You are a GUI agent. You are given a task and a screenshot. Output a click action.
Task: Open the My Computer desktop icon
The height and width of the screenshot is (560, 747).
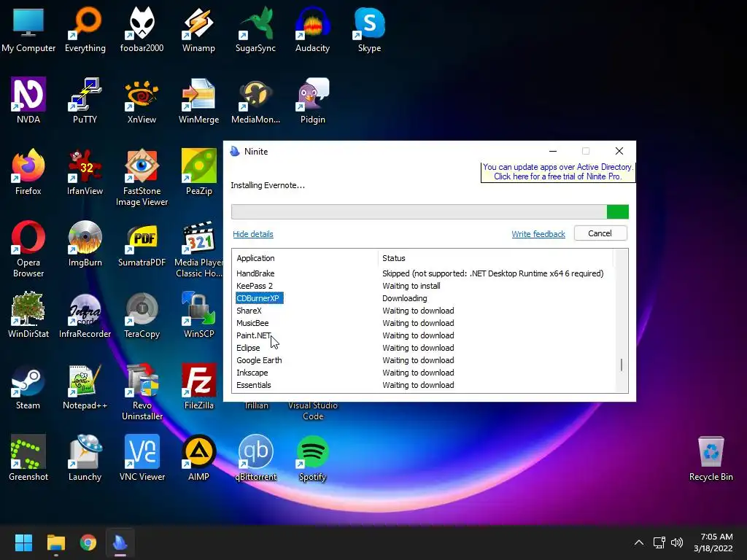pyautogui.click(x=28, y=30)
